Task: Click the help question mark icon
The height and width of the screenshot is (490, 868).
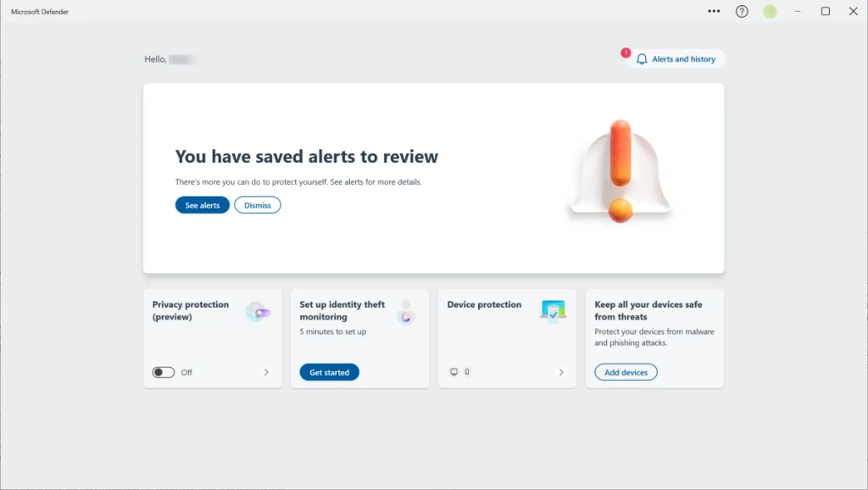Action: (742, 11)
